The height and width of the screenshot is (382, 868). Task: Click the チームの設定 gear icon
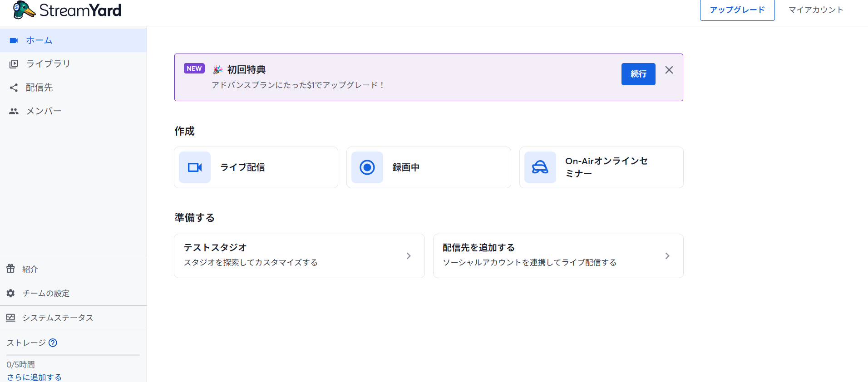point(11,293)
